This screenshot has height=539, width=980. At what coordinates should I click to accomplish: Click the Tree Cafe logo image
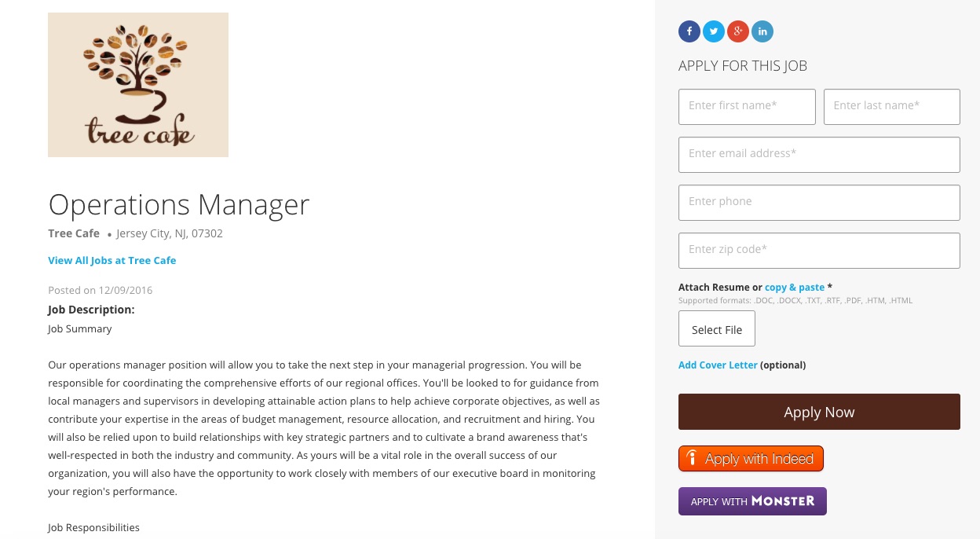(138, 85)
